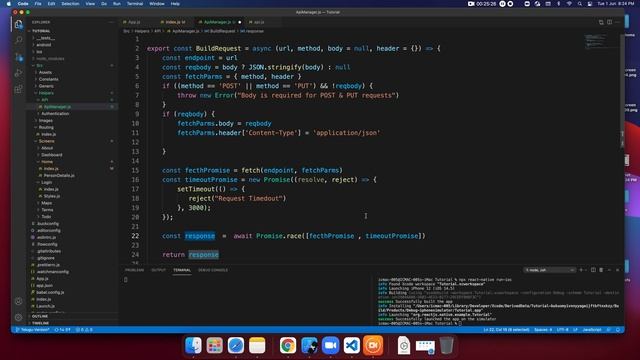The image size is (640, 360).
Task: Switch to the PROBLEMS panel tab
Action: click(x=134, y=270)
